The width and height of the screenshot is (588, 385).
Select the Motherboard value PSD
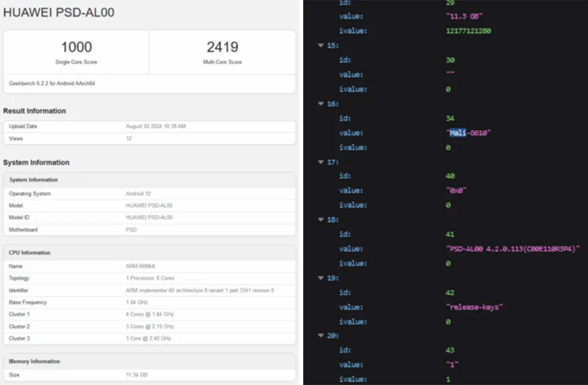click(x=131, y=230)
